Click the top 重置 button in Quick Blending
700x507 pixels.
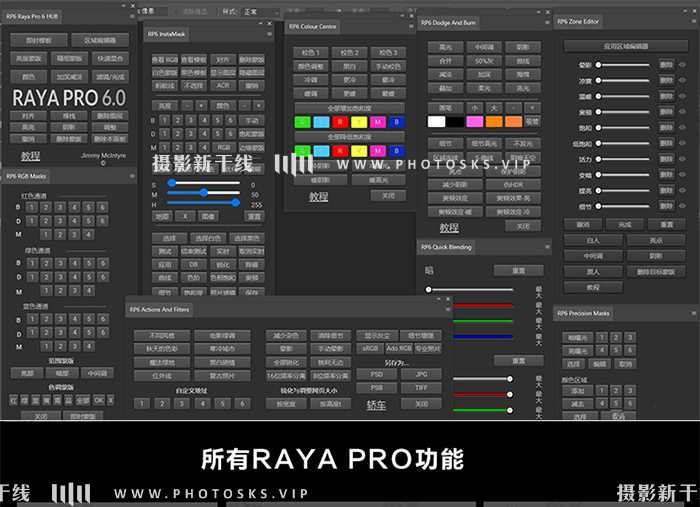point(518,270)
